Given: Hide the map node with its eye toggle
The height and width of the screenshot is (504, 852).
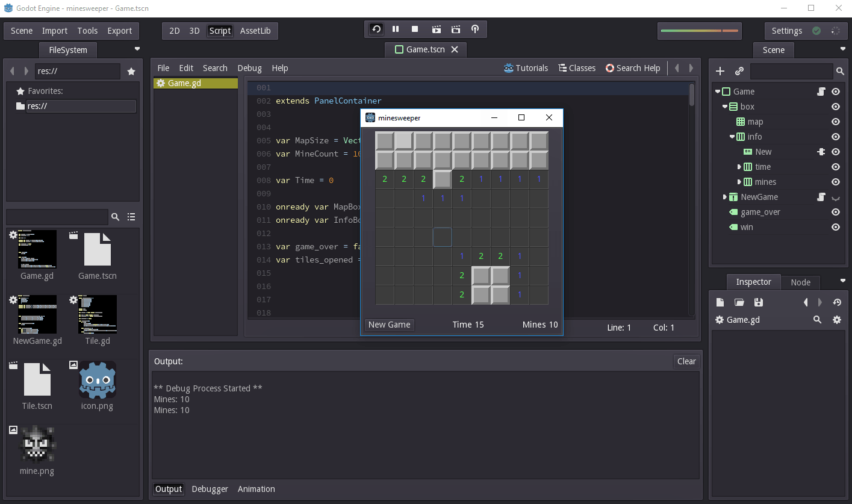Looking at the screenshot, I should 835,122.
